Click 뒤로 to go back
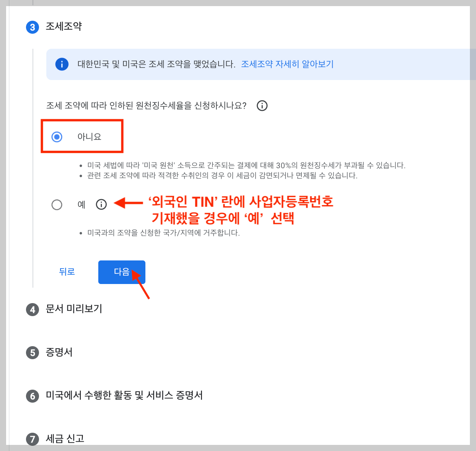 tap(67, 272)
